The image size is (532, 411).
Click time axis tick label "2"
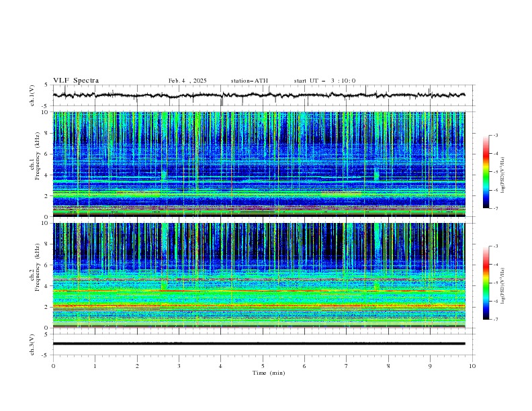pos(137,366)
